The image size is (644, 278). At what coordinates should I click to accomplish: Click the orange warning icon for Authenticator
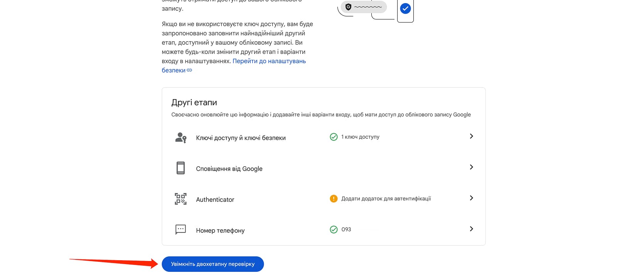click(x=334, y=198)
